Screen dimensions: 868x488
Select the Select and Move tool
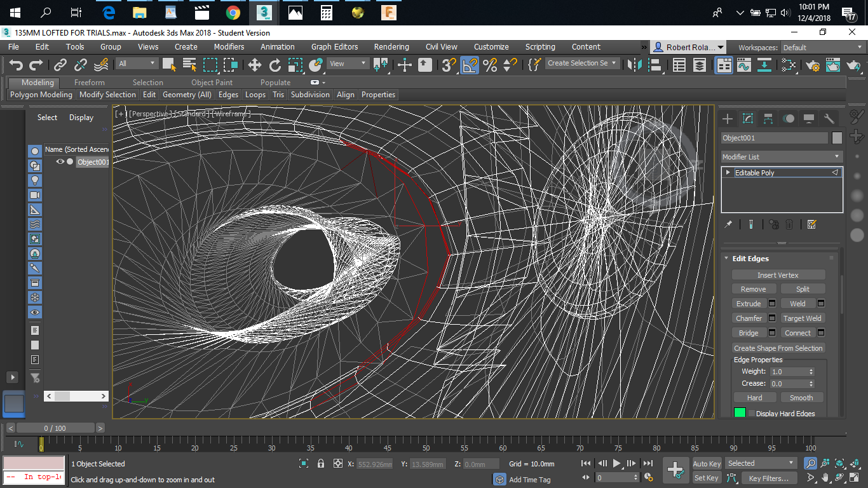(255, 64)
